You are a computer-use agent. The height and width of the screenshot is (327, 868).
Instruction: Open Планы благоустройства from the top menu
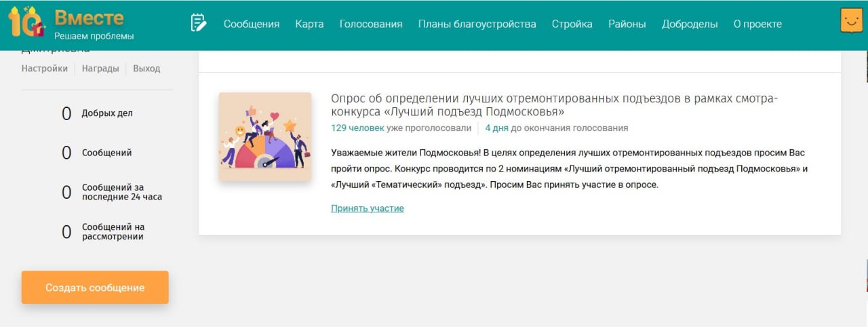[477, 24]
